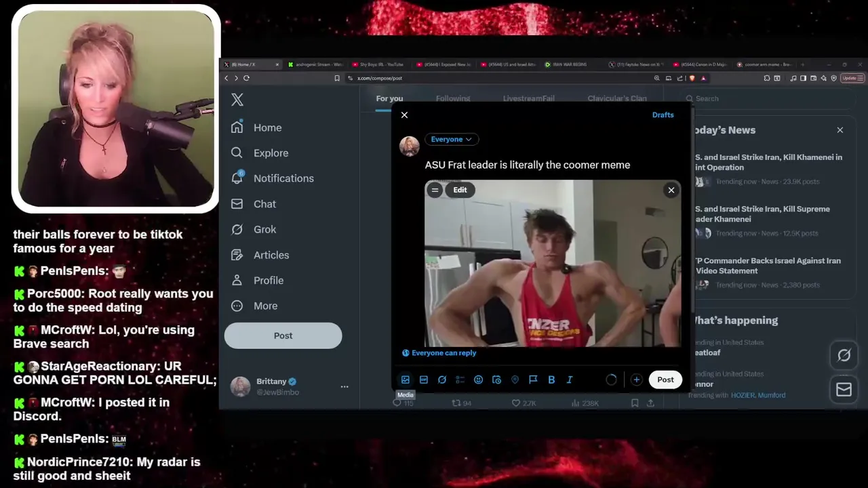This screenshot has height=488, width=868.
Task: Open the floating messages envelope button
Action: pyautogui.click(x=844, y=390)
